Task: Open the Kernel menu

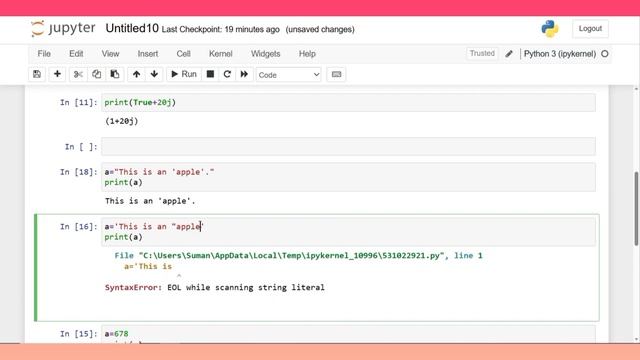Action: click(220, 54)
